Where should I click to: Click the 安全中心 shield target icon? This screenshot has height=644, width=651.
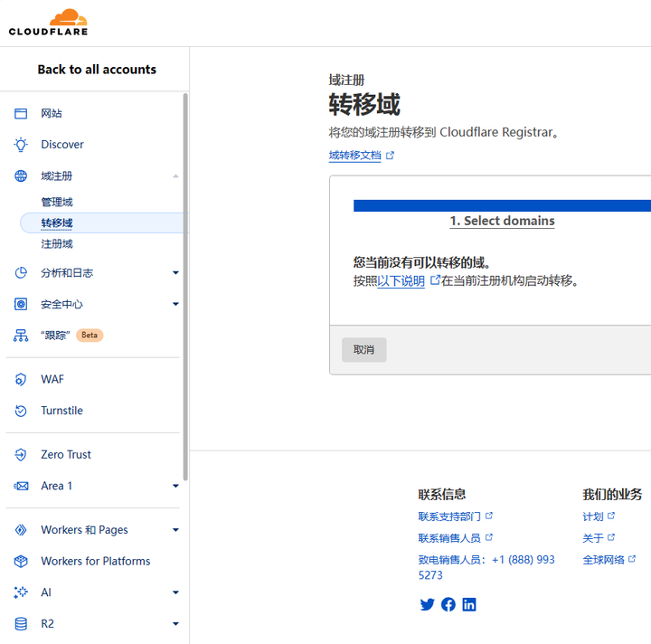pyautogui.click(x=21, y=304)
